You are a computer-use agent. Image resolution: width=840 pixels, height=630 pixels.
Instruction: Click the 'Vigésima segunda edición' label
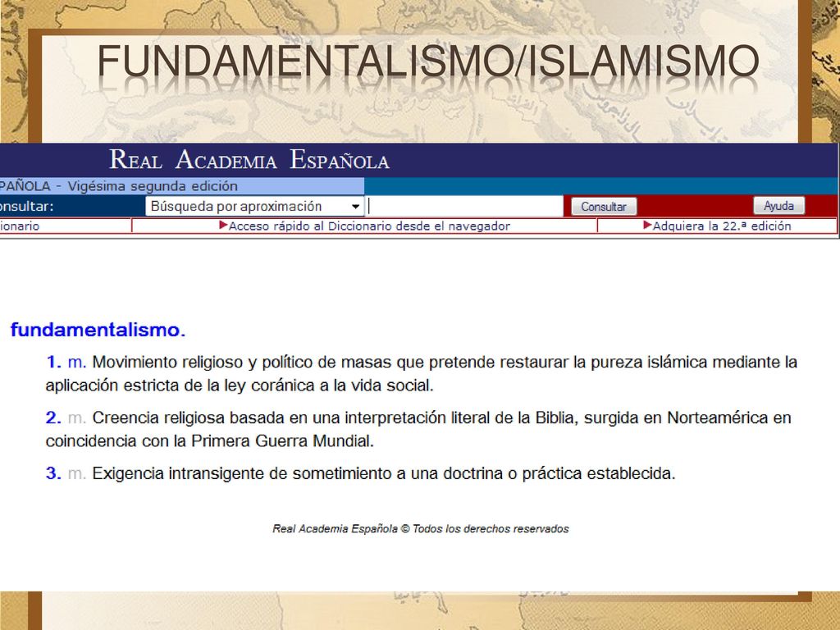pos(153,186)
